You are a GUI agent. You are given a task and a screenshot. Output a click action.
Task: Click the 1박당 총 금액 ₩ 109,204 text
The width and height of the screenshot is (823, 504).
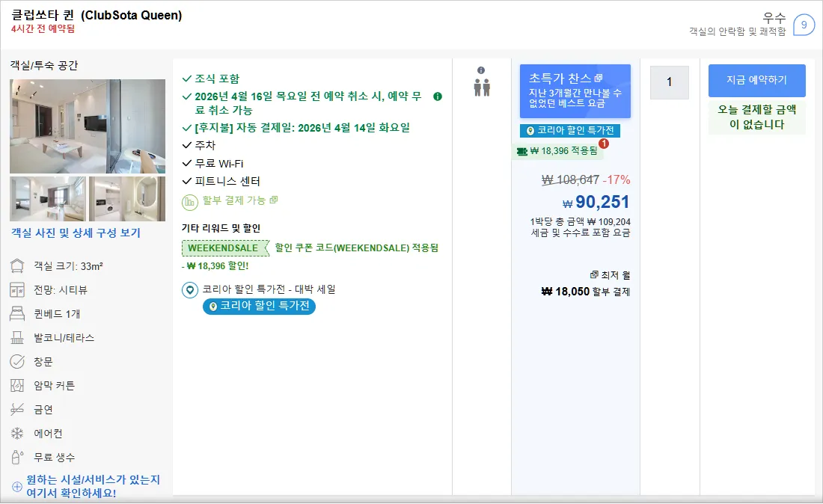tap(580, 222)
